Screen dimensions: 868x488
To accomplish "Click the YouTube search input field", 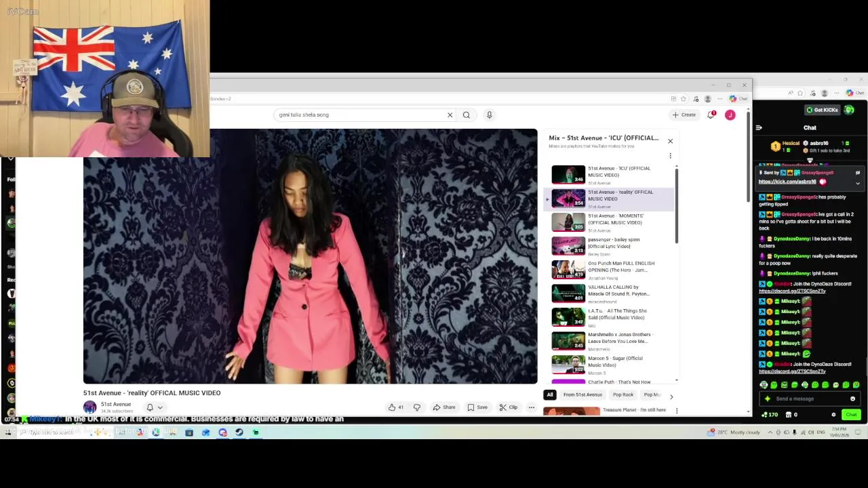I will click(359, 115).
